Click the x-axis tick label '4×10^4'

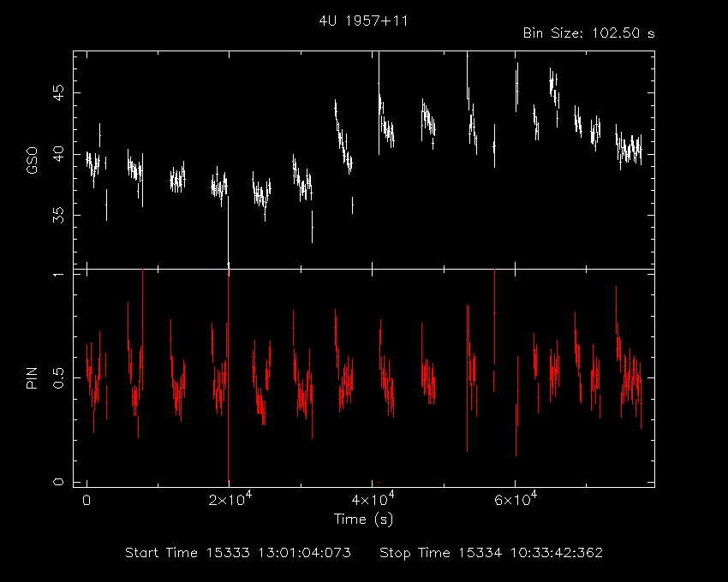tap(373, 499)
